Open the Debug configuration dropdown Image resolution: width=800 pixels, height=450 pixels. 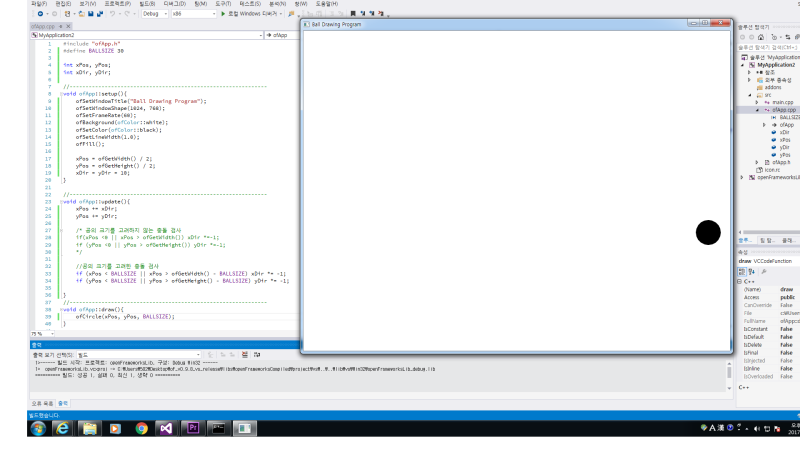point(156,14)
